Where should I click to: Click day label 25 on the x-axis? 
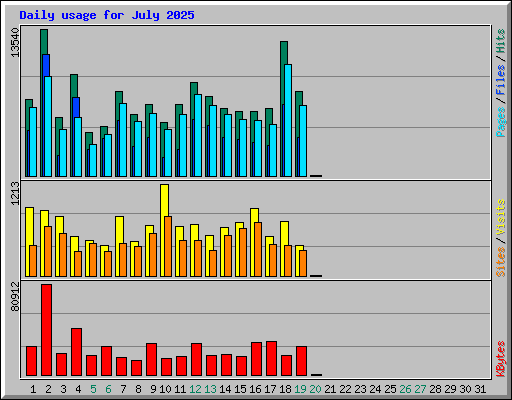click(390, 389)
